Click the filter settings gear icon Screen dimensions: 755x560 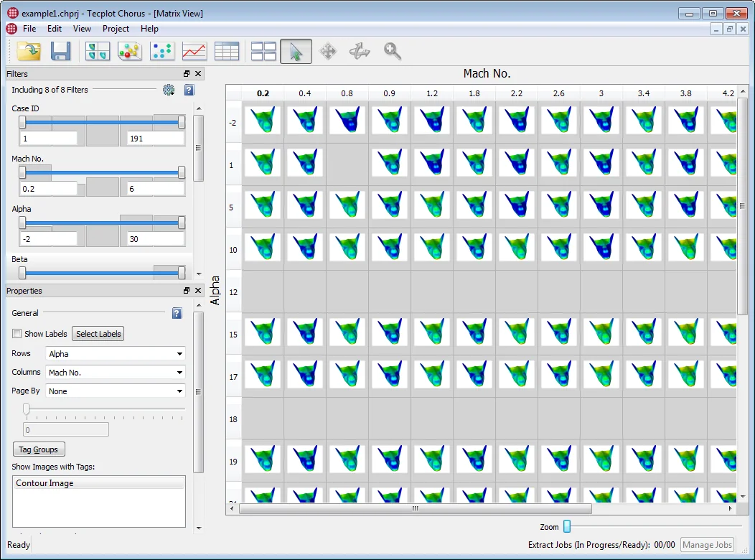(x=169, y=90)
